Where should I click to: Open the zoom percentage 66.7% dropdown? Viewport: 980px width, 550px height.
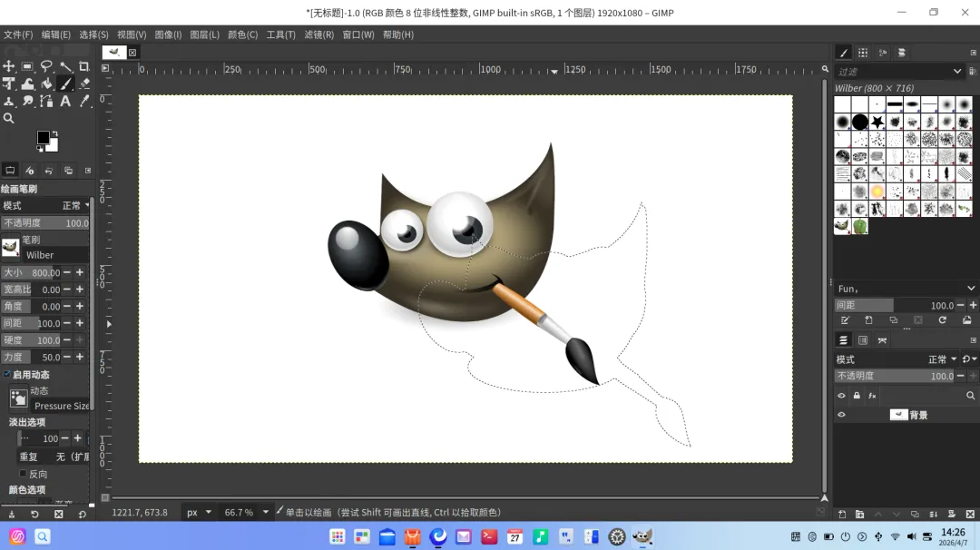click(266, 512)
